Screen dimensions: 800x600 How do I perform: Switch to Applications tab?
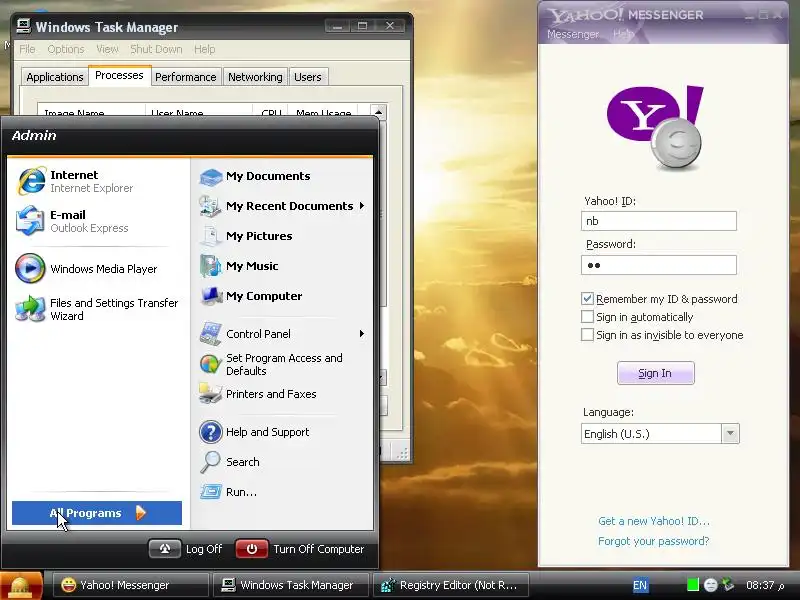pos(55,77)
